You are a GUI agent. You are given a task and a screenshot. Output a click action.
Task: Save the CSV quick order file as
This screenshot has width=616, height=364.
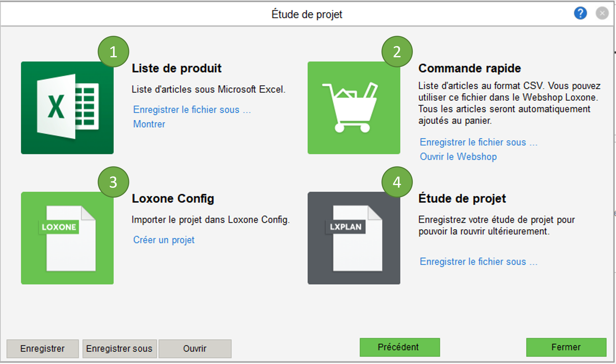(479, 142)
